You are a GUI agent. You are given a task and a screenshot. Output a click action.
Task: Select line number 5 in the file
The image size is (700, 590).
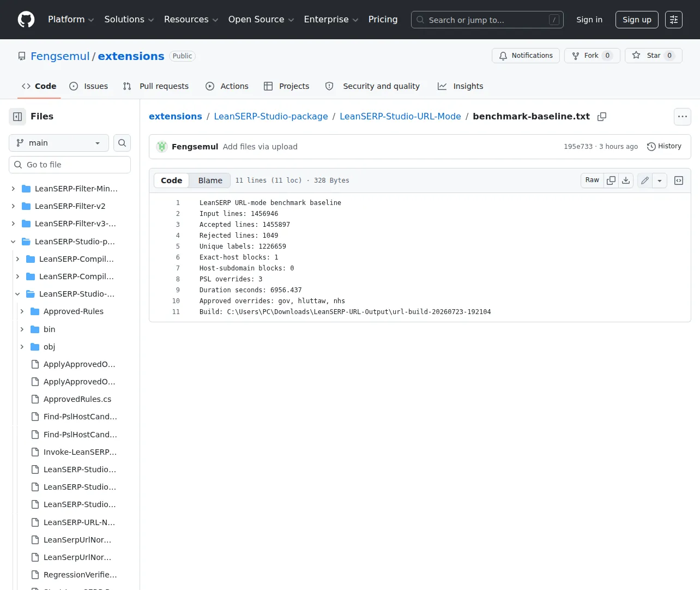click(x=178, y=246)
